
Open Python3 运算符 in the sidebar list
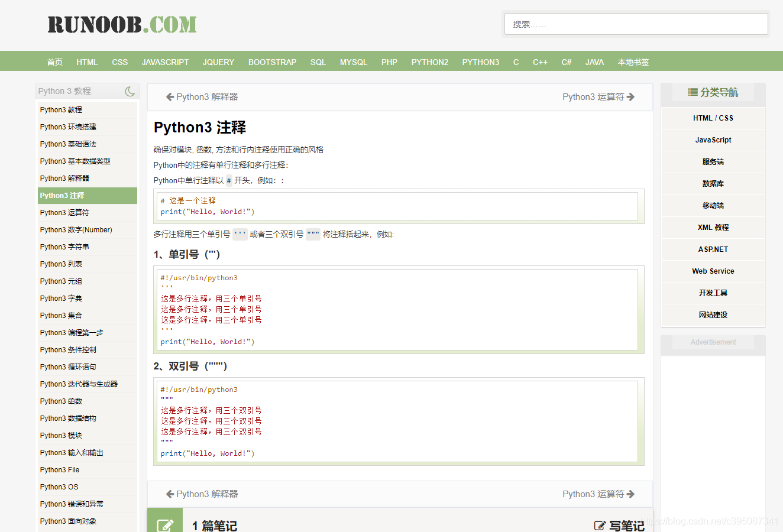tap(88, 213)
